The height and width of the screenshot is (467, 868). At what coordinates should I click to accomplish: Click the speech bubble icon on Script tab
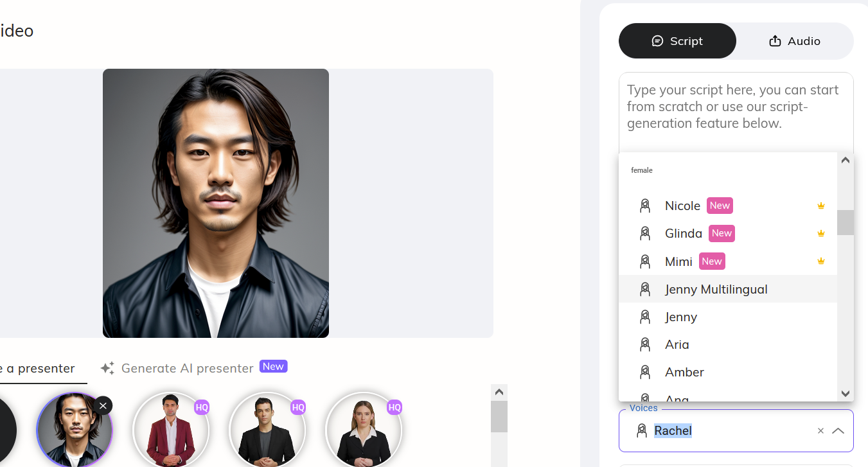657,41
